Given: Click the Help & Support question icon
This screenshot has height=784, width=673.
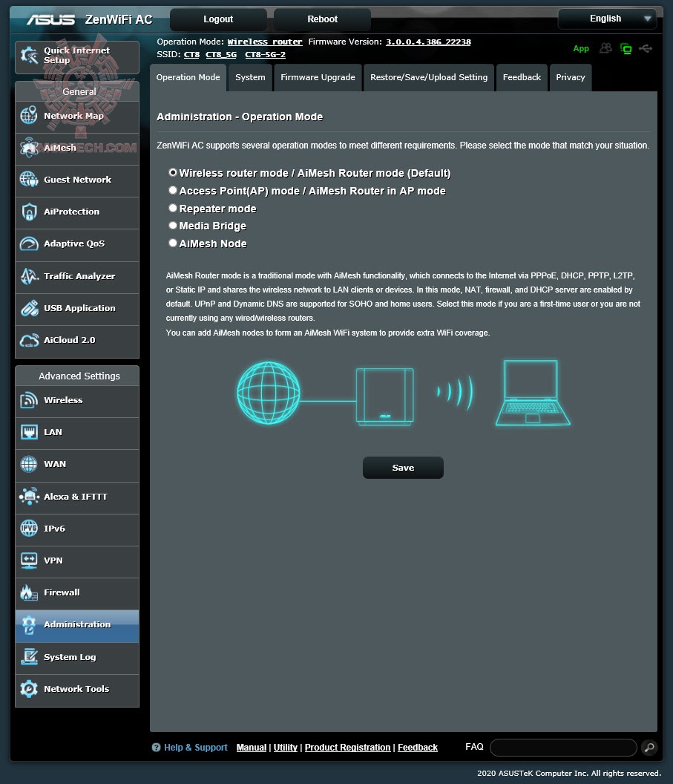Looking at the screenshot, I should pyautogui.click(x=157, y=748).
